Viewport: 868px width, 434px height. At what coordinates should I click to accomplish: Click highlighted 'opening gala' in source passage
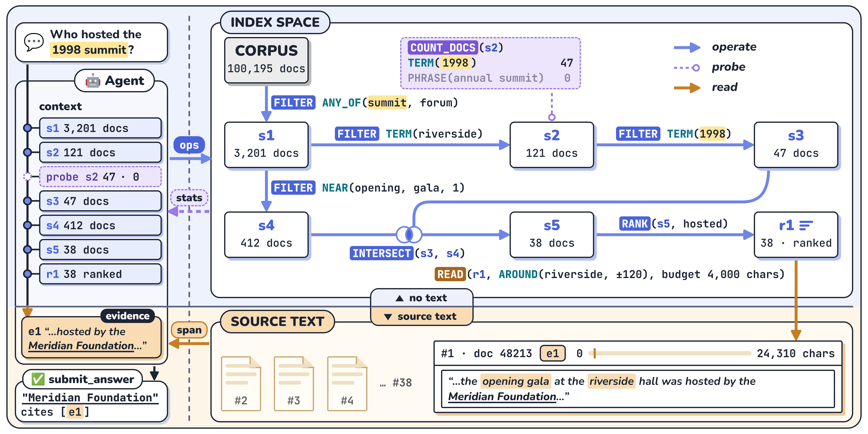click(x=516, y=381)
